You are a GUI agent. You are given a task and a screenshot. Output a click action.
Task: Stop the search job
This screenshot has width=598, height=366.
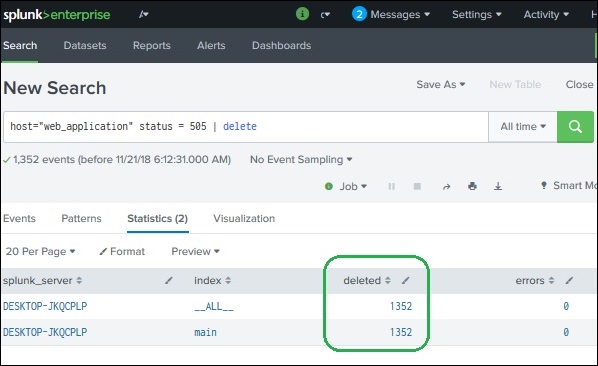point(417,186)
